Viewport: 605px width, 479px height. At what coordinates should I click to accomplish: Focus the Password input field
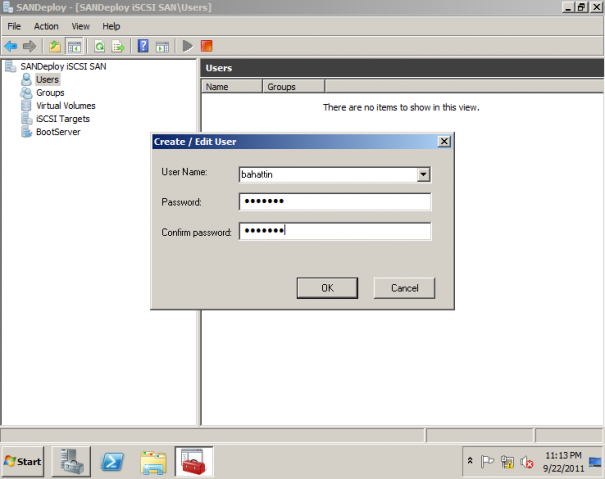coord(335,201)
